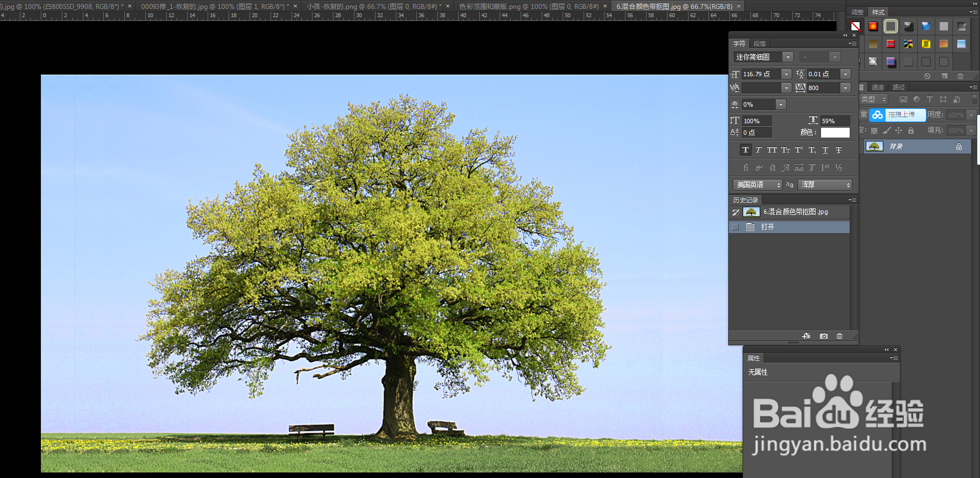Open the History panel flyout menu
Image resolution: width=980 pixels, height=478 pixels.
coord(852,200)
